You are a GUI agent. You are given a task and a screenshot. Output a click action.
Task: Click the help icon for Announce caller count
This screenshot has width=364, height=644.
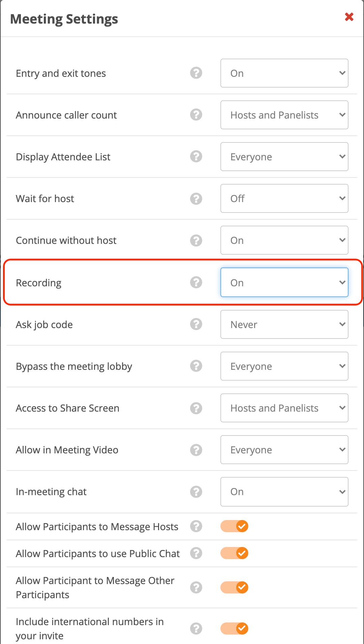[x=196, y=115]
